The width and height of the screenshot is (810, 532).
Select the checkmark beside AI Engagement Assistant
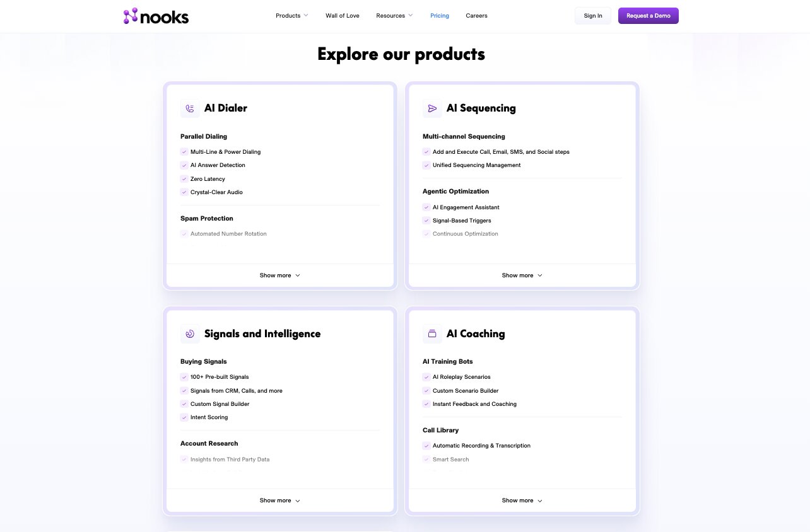tap(426, 207)
